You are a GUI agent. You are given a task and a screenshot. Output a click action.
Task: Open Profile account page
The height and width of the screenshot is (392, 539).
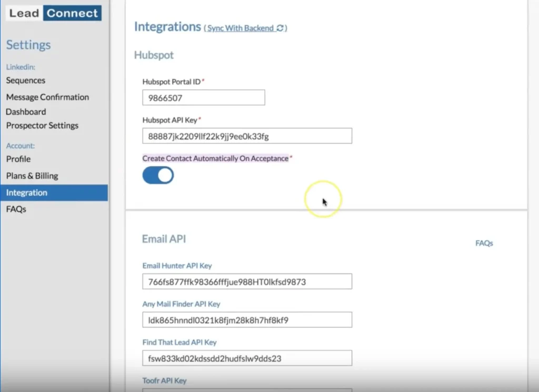click(x=18, y=159)
